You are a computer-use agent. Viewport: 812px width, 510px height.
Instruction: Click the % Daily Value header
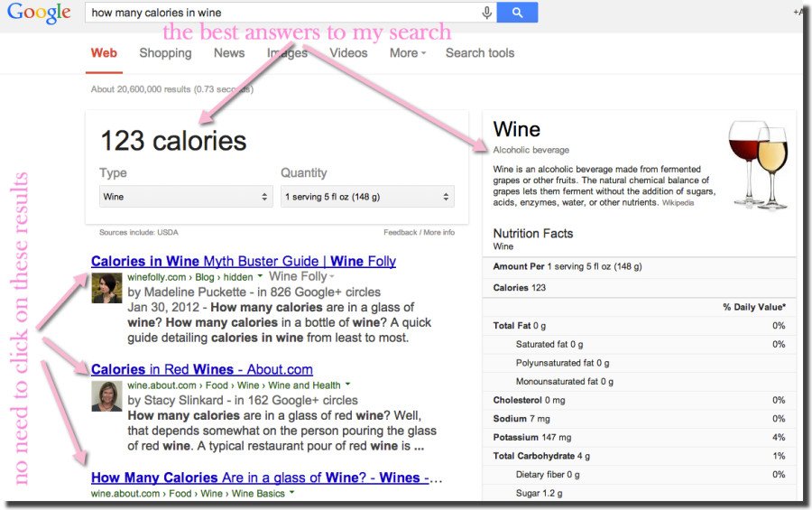(x=754, y=307)
